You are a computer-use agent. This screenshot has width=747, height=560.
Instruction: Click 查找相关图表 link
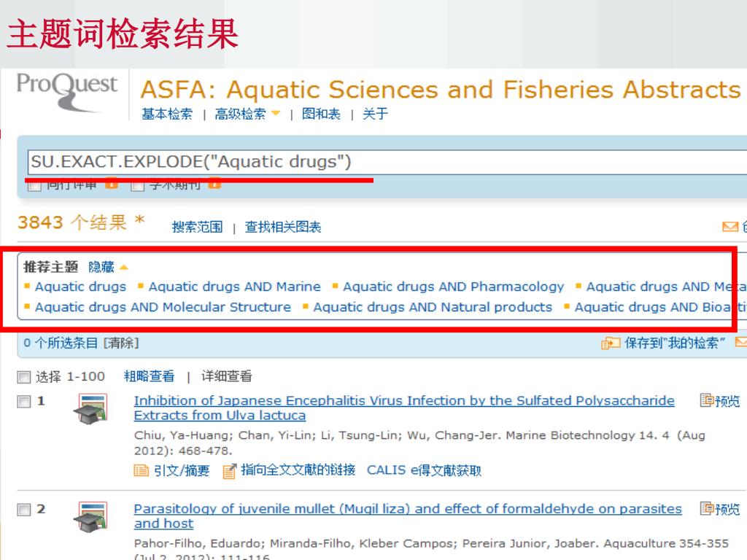(283, 227)
